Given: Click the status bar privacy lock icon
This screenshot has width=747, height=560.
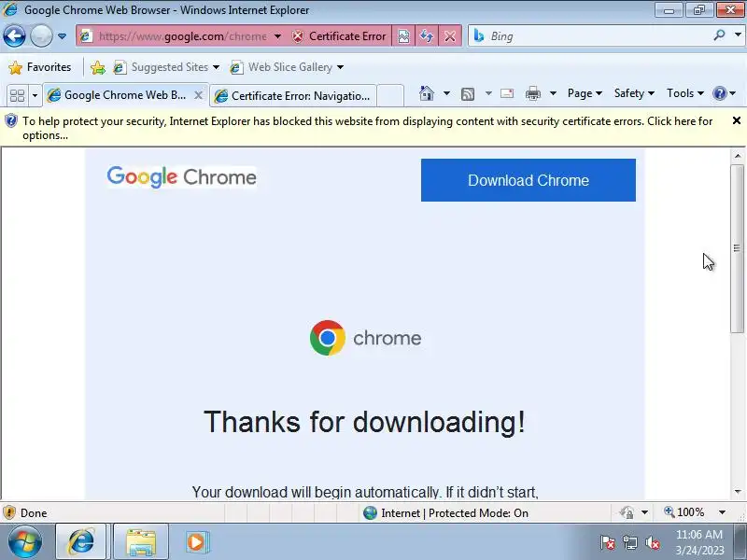Looking at the screenshot, I should (627, 512).
